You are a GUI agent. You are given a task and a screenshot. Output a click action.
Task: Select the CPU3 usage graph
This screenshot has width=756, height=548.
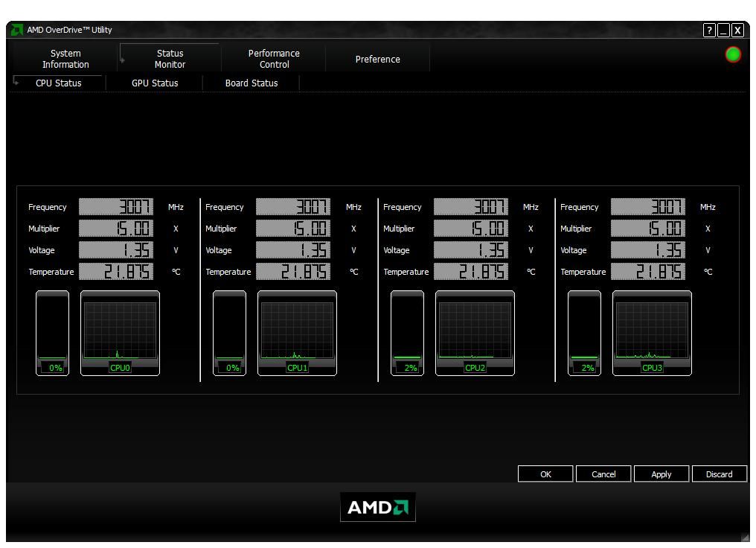pos(652,333)
